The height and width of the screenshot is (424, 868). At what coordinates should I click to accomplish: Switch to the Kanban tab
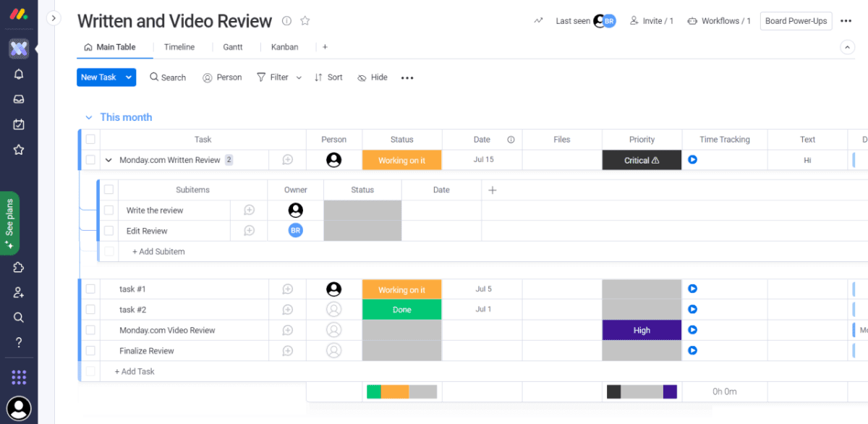(x=284, y=47)
